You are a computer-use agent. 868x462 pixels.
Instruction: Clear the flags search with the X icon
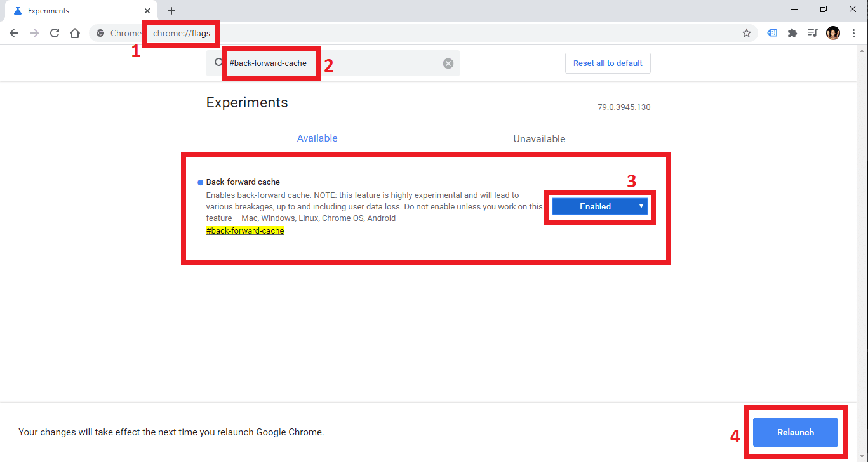[x=448, y=63]
